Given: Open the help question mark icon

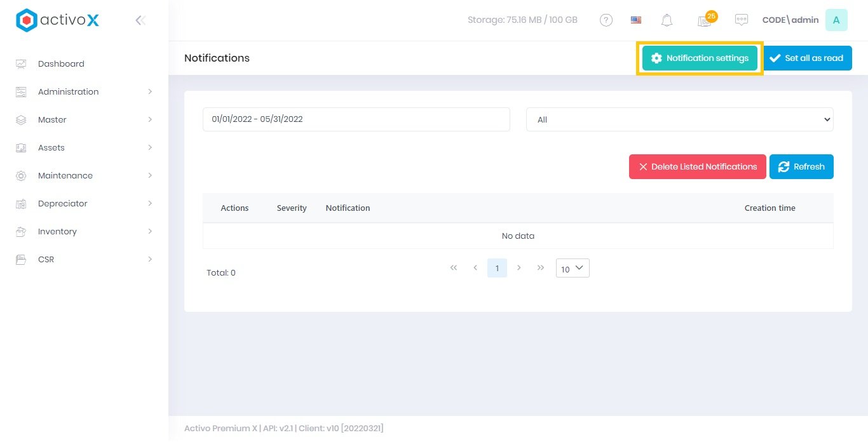Looking at the screenshot, I should (606, 20).
